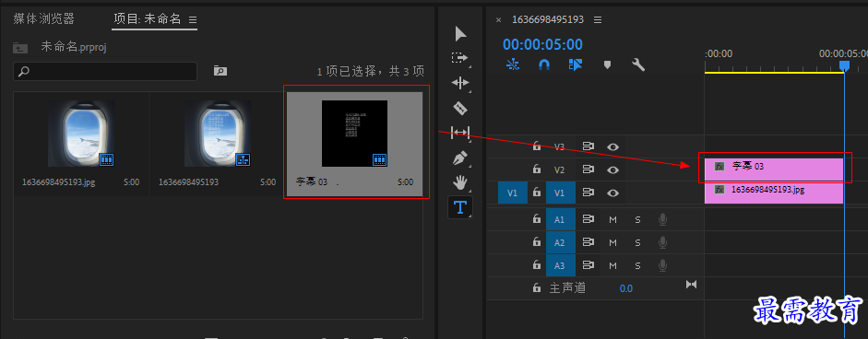Select the Hand tool
868x339 pixels.
coord(460,182)
